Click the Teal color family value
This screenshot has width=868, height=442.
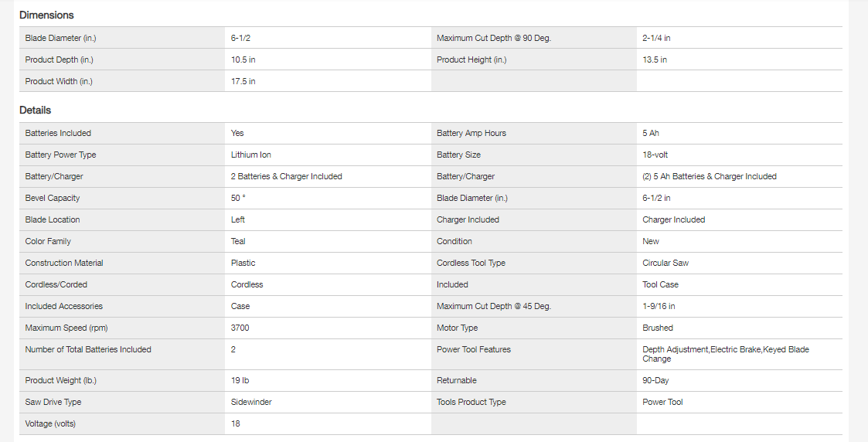point(238,241)
